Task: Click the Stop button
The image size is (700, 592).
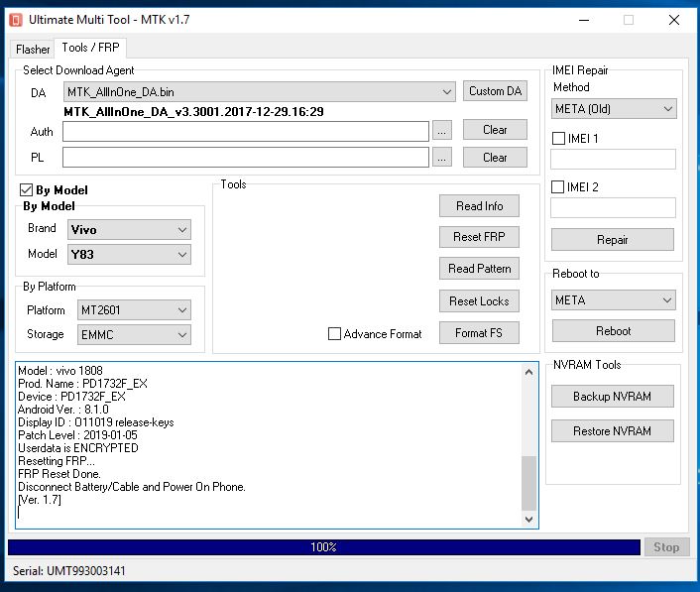Action: point(666,547)
